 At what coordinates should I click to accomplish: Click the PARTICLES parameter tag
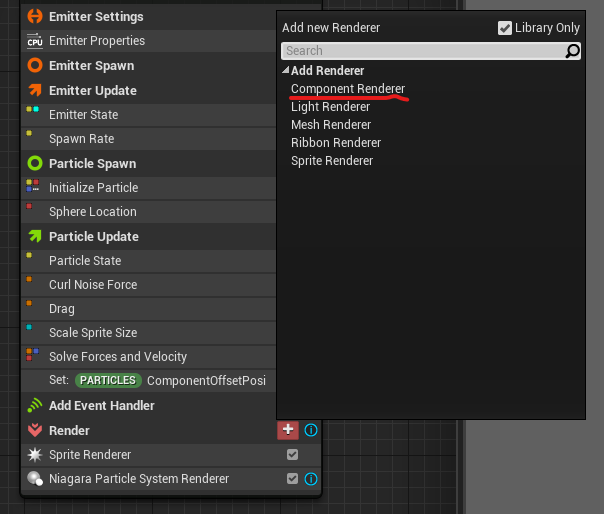[x=108, y=381]
